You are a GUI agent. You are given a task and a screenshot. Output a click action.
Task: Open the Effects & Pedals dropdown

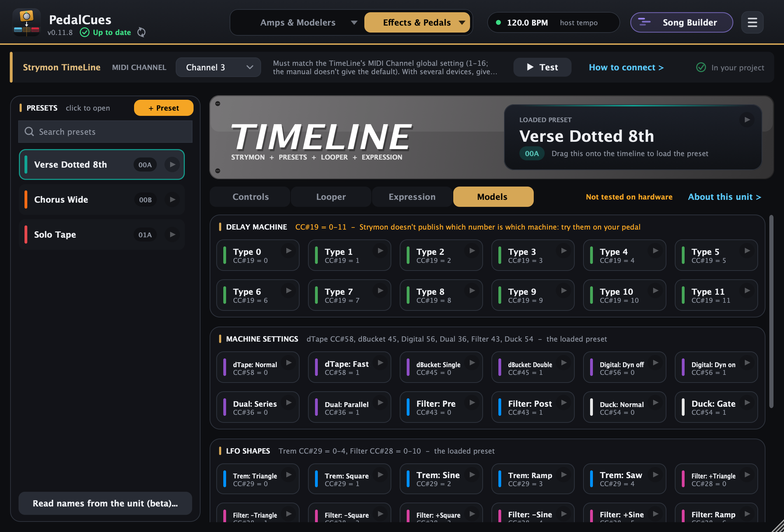[x=417, y=22]
